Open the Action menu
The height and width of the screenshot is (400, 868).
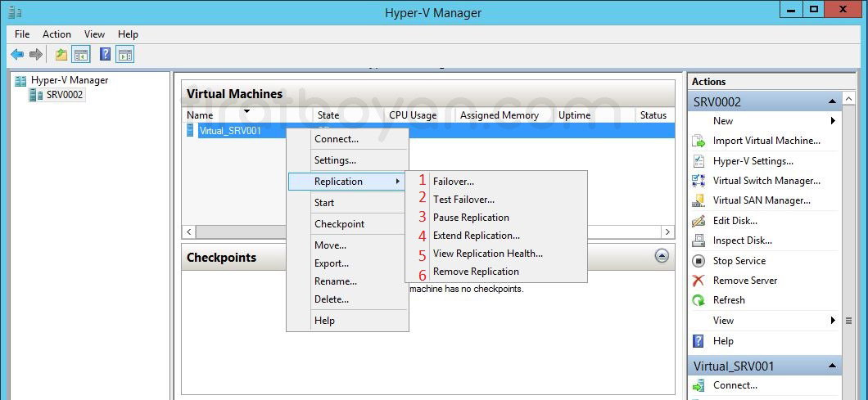point(57,34)
